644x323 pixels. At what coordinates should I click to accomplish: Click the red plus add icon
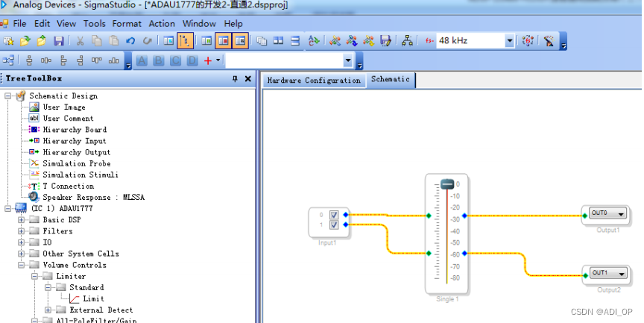(x=208, y=61)
